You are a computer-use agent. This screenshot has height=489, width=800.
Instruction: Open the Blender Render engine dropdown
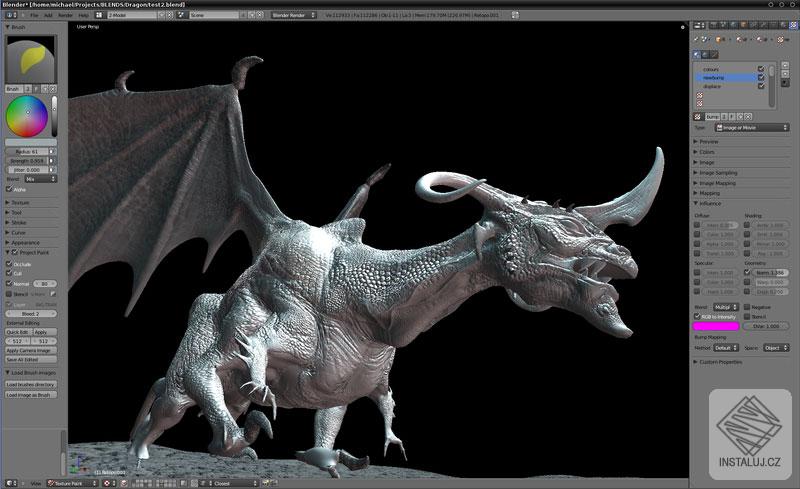pos(294,17)
